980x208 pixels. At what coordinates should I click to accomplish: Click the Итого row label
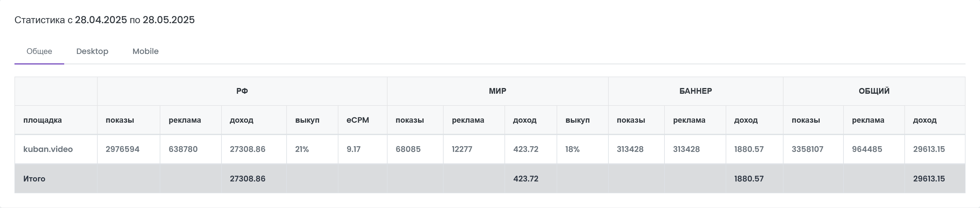tap(34, 179)
